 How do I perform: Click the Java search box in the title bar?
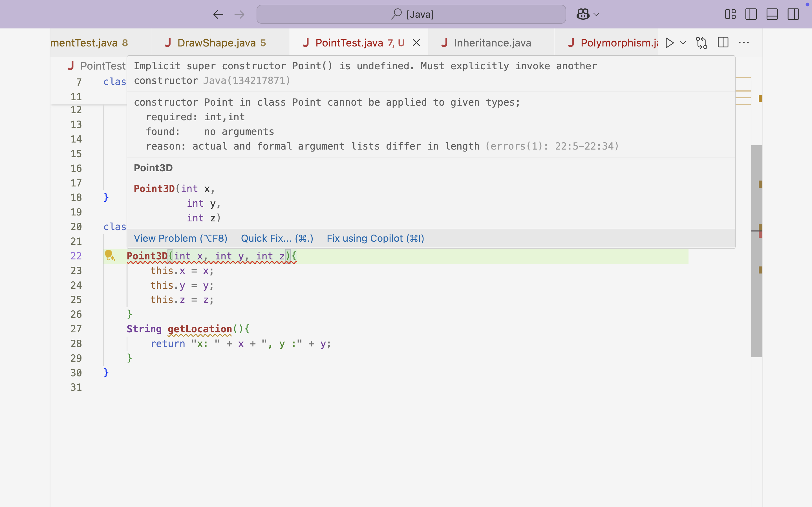pyautogui.click(x=411, y=14)
